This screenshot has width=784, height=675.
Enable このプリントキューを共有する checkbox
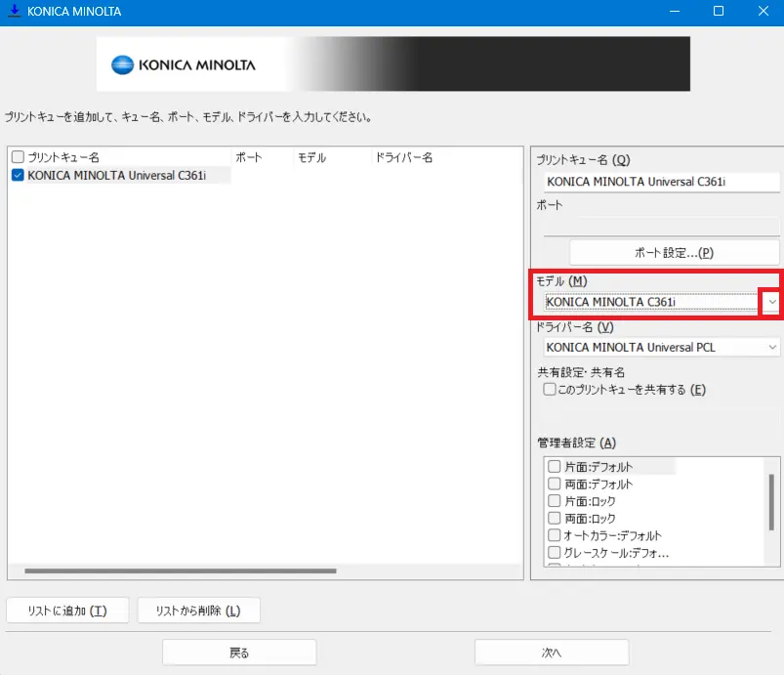550,390
